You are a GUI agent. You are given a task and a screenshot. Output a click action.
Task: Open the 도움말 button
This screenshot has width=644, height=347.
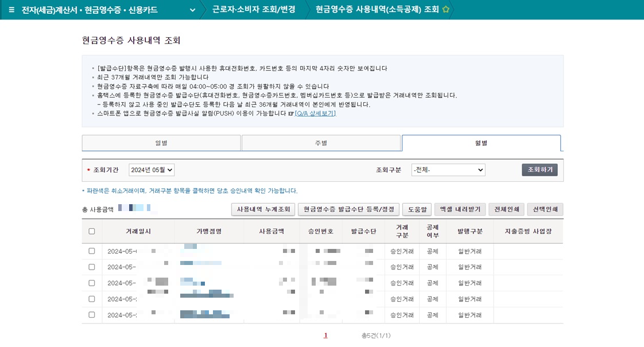coord(417,209)
